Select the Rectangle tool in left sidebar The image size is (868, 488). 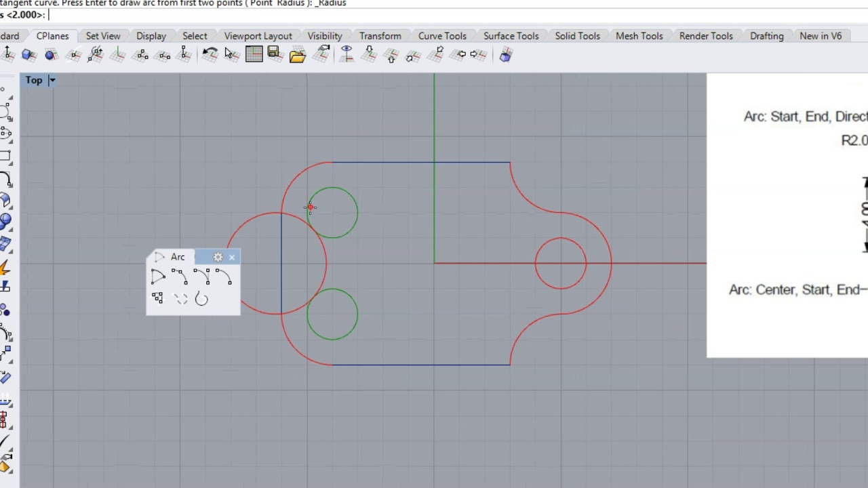tap(5, 157)
